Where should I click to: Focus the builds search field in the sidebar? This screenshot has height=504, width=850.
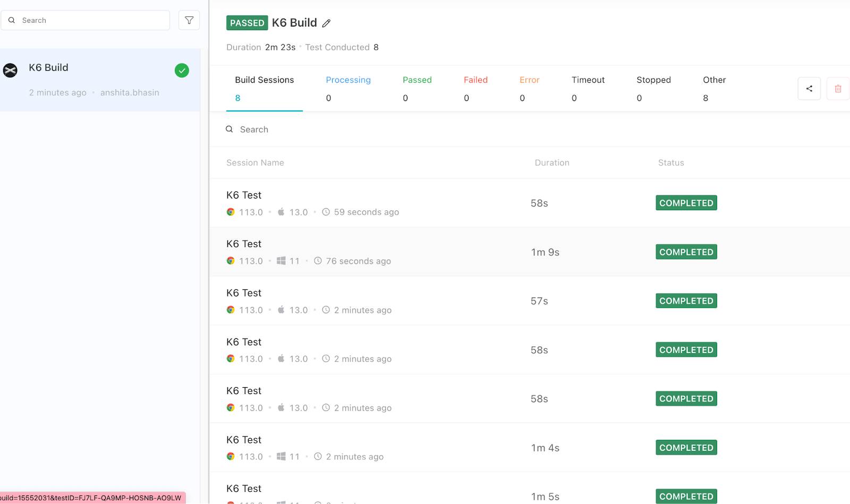85,20
